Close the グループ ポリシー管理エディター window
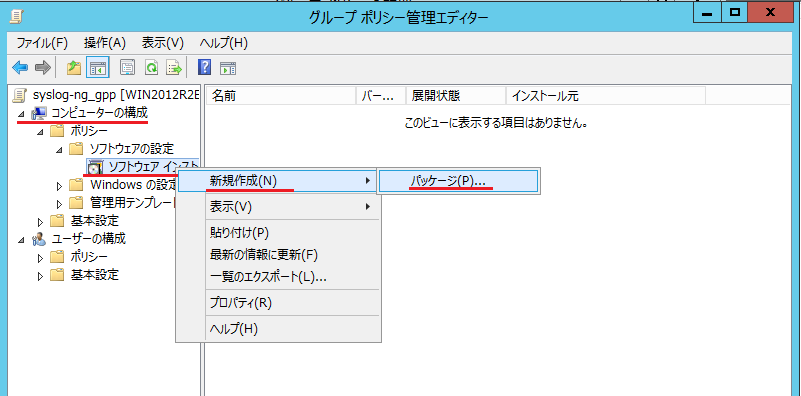Viewport: 801px width, 396px height. [x=771, y=13]
